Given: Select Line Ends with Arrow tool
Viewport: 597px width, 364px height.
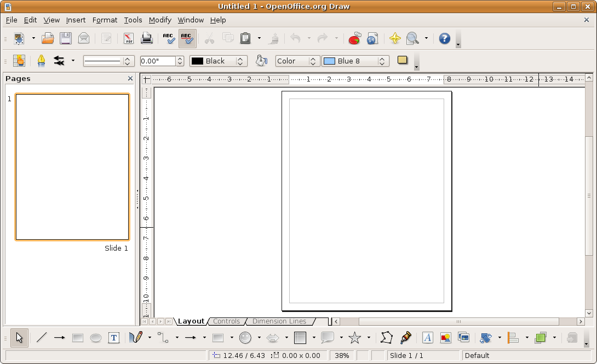Looking at the screenshot, I should coord(59,337).
